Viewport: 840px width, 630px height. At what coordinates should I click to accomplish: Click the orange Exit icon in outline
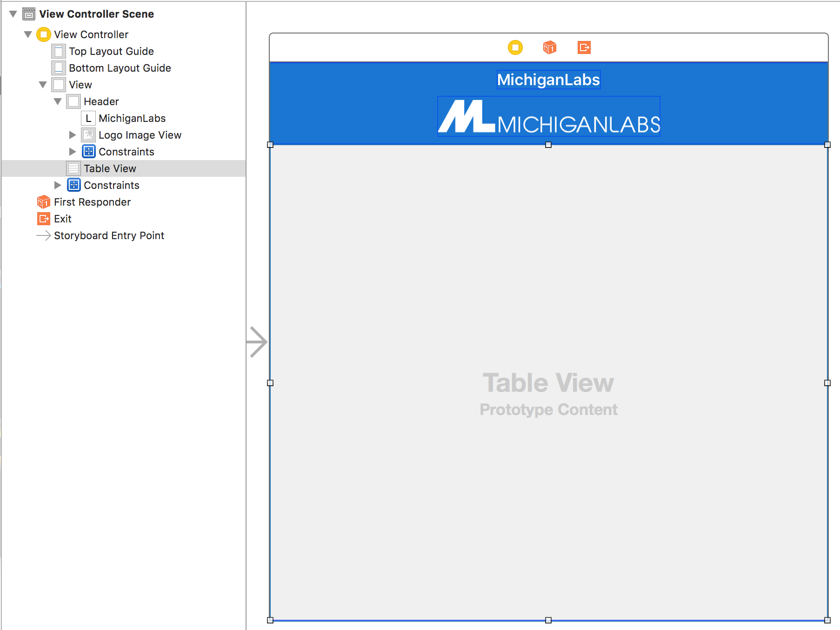44,219
